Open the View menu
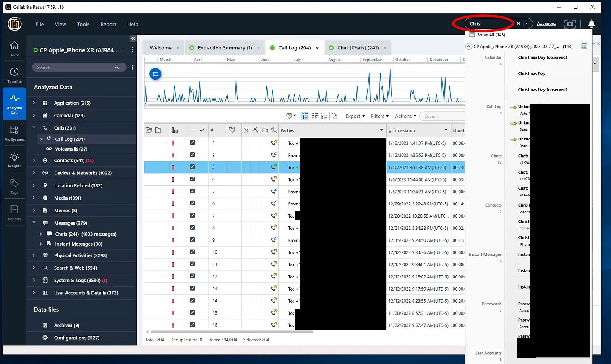 click(x=60, y=24)
